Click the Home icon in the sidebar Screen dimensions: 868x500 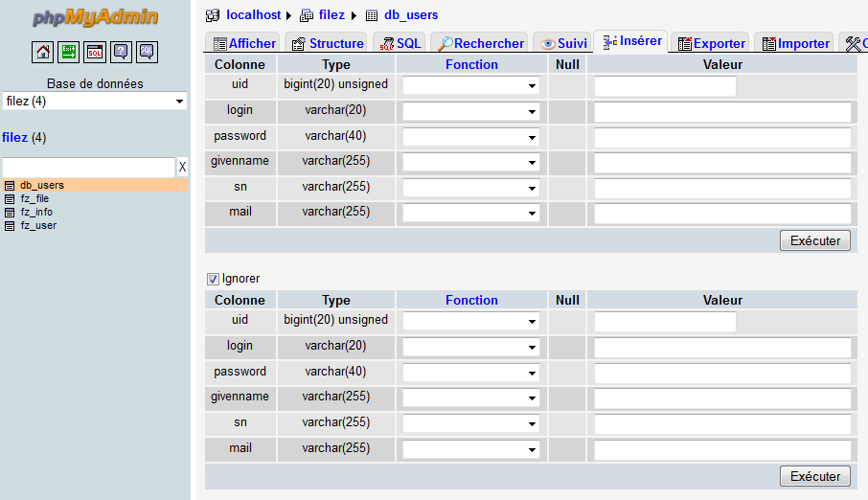pos(43,52)
